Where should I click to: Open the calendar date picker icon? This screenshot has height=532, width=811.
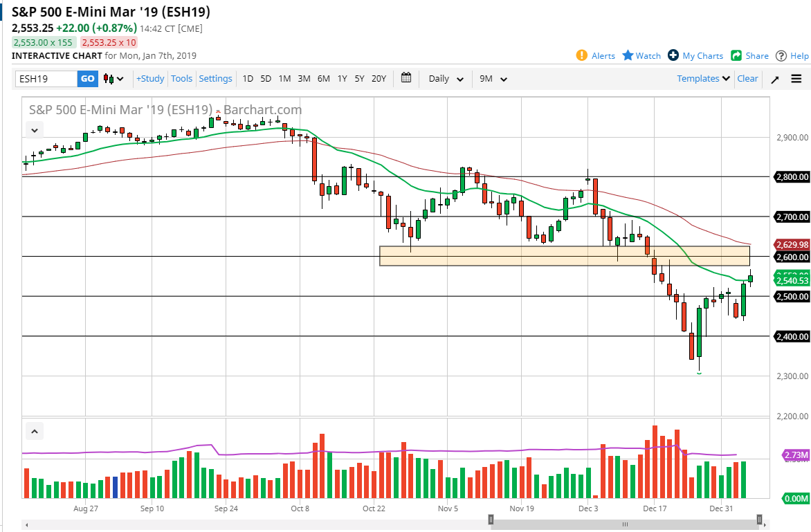click(406, 78)
